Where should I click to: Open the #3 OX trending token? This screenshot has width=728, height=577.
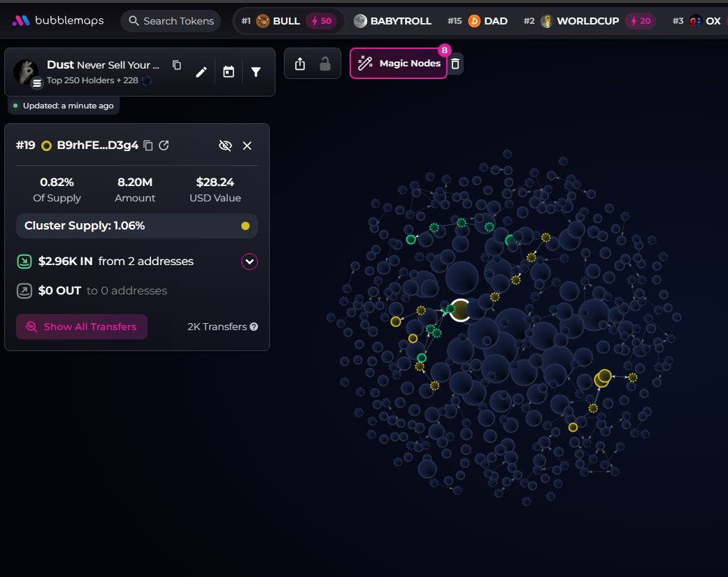click(697, 21)
